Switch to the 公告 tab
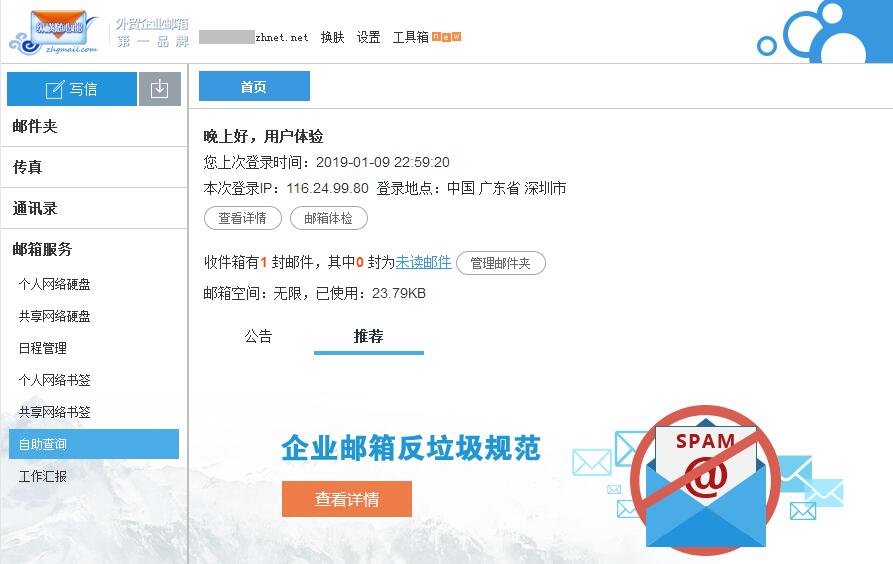Image resolution: width=893 pixels, height=564 pixels. point(258,337)
